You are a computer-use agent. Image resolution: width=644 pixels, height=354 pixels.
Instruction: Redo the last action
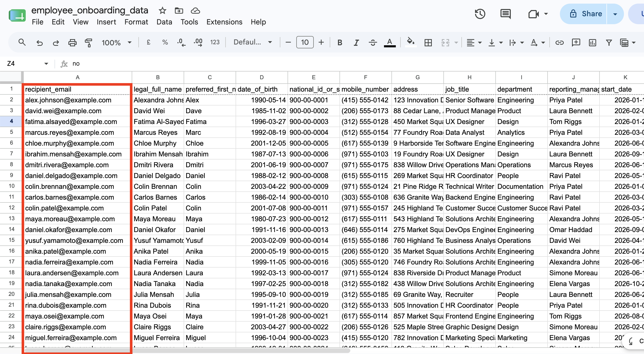56,42
